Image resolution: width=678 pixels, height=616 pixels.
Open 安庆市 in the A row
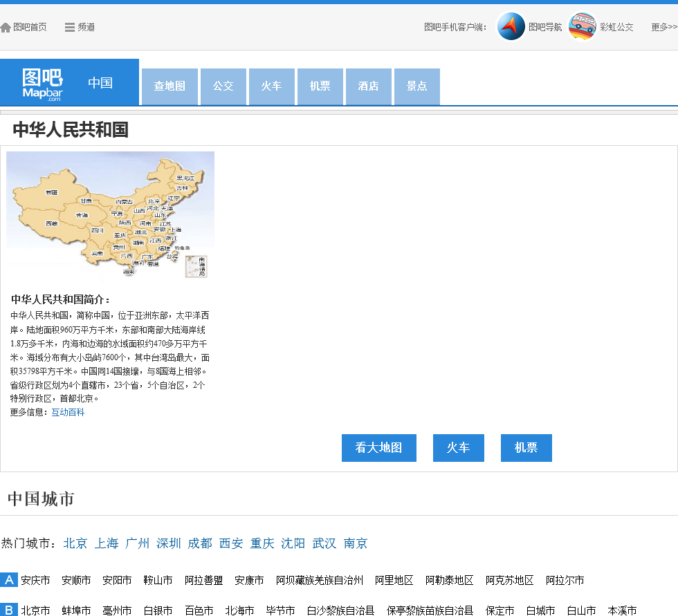click(x=35, y=580)
